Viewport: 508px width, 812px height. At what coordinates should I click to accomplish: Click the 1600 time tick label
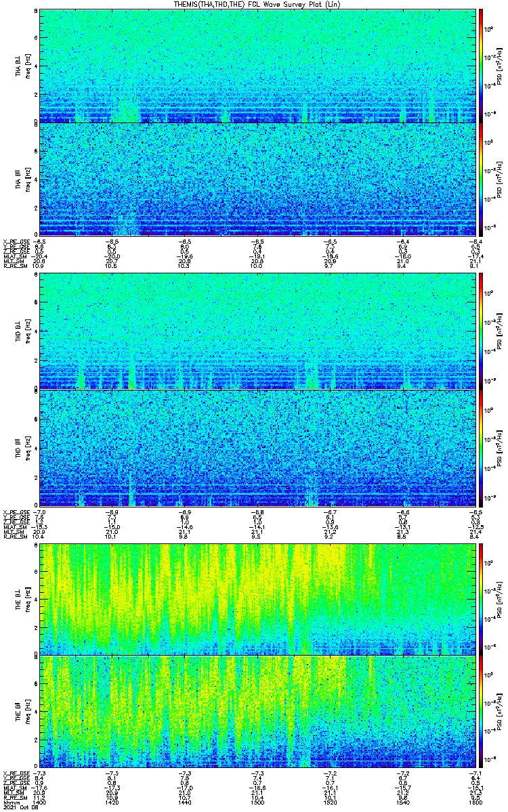click(475, 801)
